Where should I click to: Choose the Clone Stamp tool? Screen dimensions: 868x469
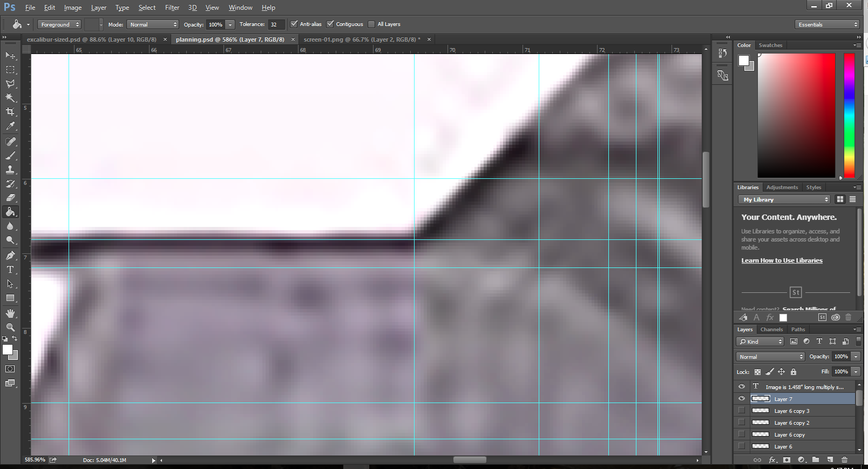[x=10, y=170]
